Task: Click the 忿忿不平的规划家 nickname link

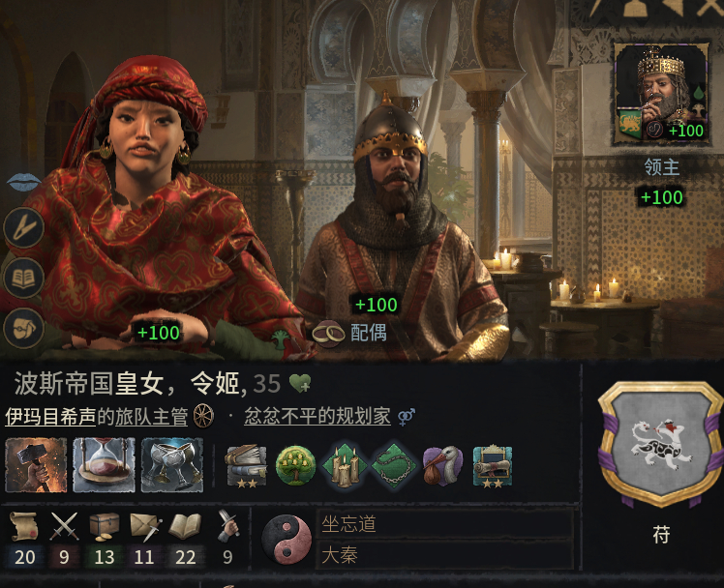Action: (x=317, y=416)
